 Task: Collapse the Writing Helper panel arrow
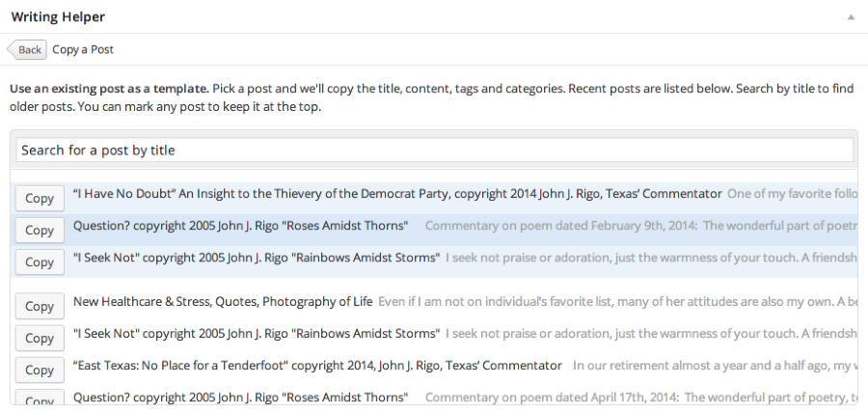(x=851, y=17)
